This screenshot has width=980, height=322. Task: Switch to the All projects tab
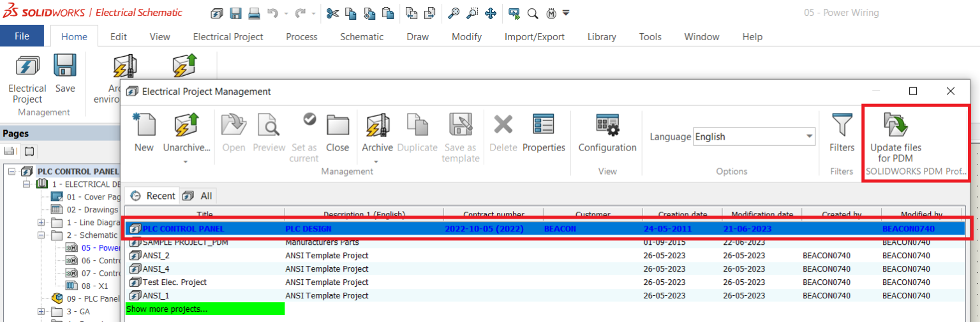tap(198, 196)
